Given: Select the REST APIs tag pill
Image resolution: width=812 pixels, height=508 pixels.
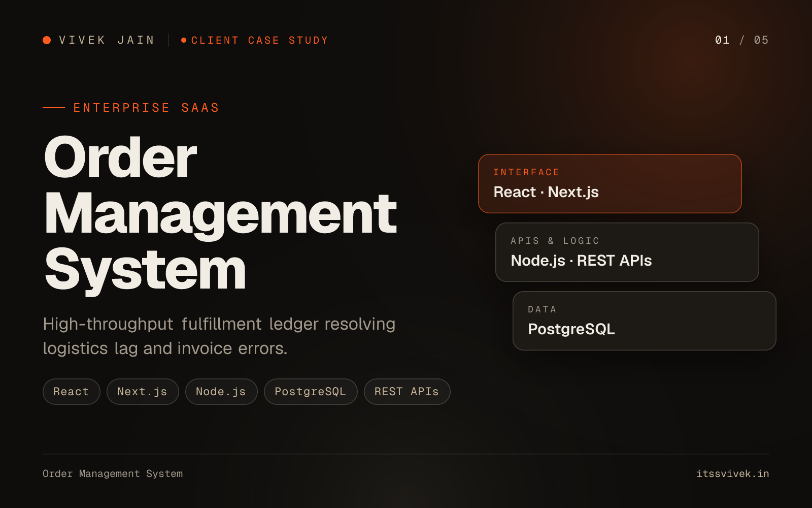Looking at the screenshot, I should pos(407,392).
